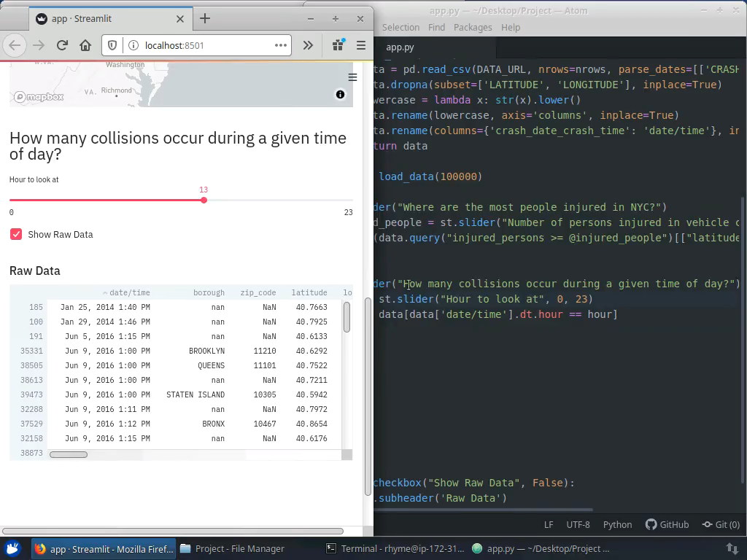Open the Streamlit hamburger menu
747x560 pixels.
pos(352,77)
